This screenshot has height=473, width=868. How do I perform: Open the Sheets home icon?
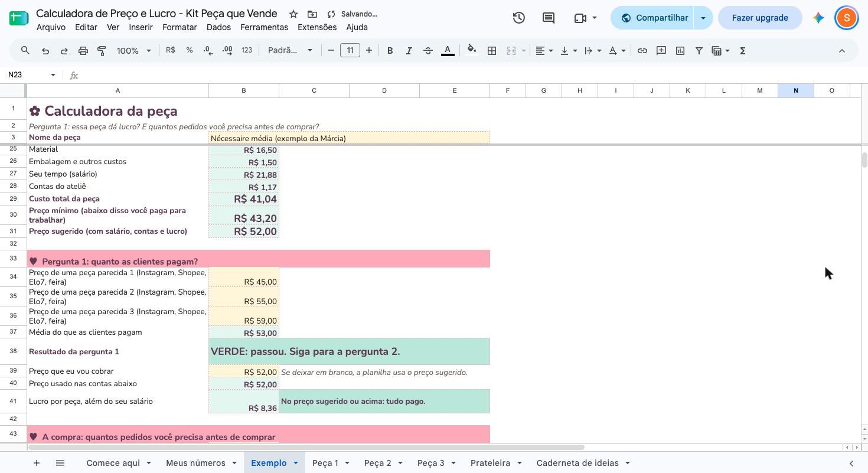click(19, 18)
